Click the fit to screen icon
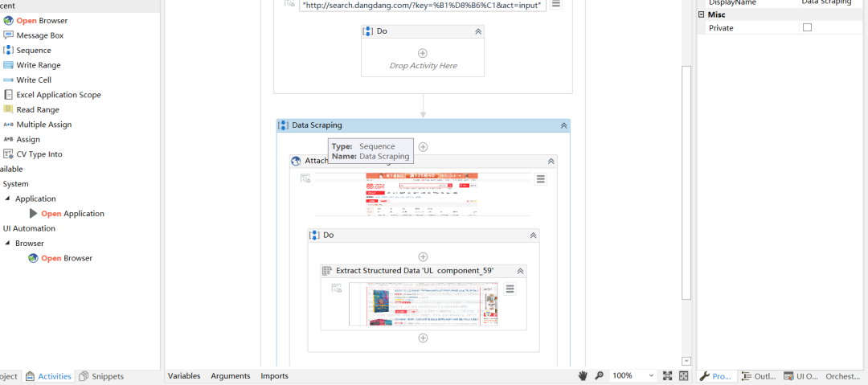Viewport: 868px width, 385px height. point(668,375)
